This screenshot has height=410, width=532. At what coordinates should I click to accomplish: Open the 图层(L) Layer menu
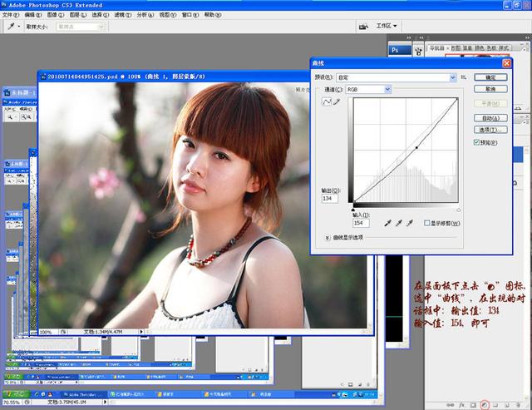pyautogui.click(x=77, y=15)
